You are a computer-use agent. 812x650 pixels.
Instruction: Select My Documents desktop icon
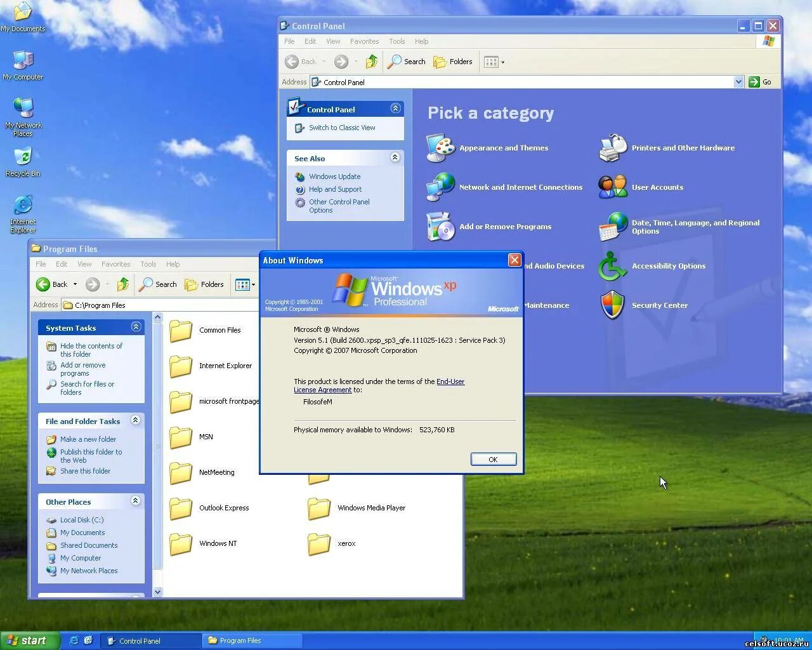23,17
